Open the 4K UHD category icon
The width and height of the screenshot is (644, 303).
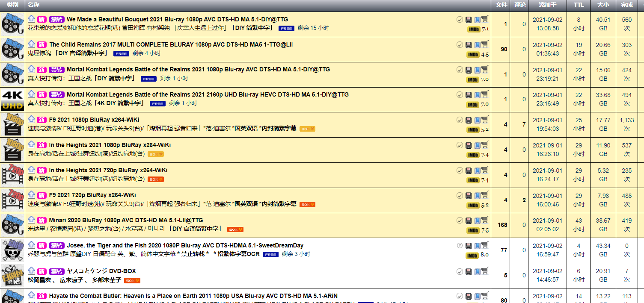(x=12, y=100)
